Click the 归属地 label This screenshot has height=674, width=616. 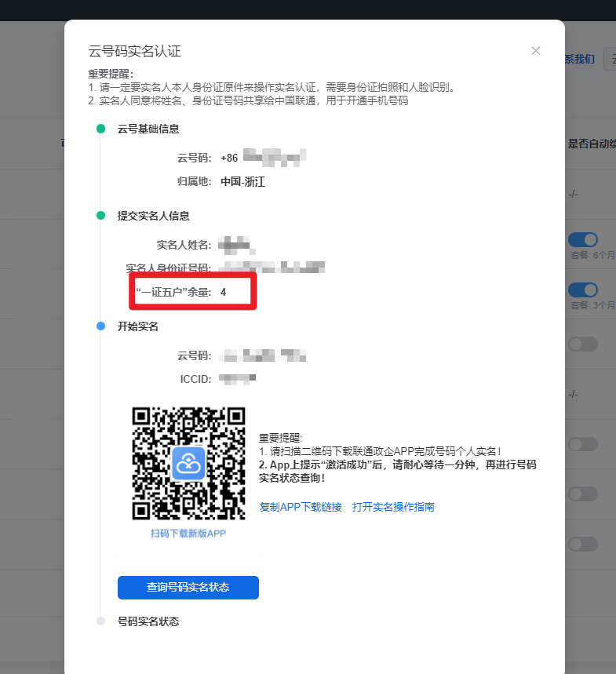[195, 182]
